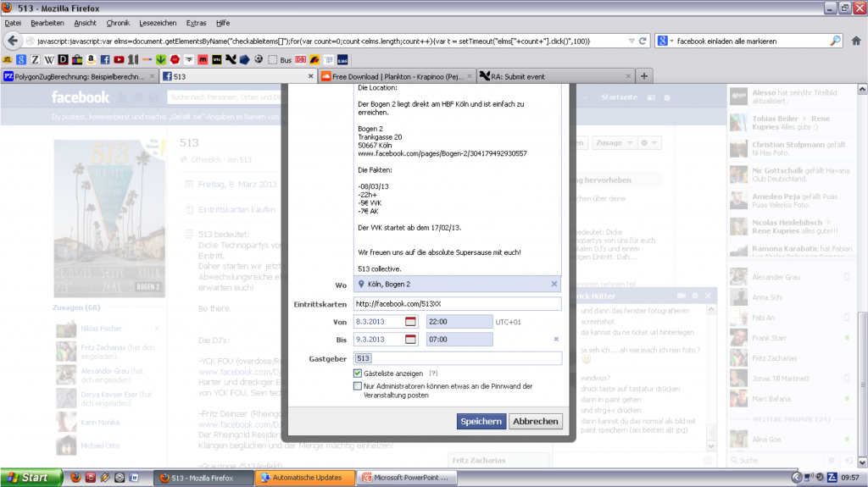Open the Bis end time 07:00 field

(x=458, y=340)
